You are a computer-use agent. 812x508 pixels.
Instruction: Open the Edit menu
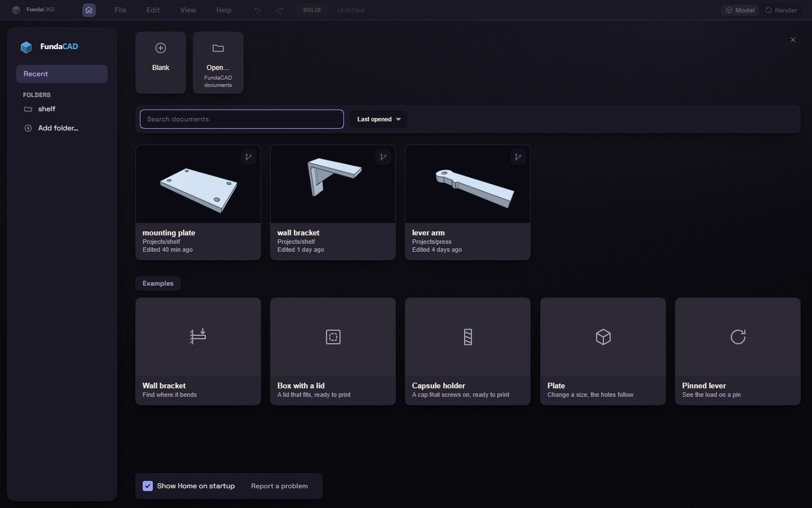coord(153,10)
